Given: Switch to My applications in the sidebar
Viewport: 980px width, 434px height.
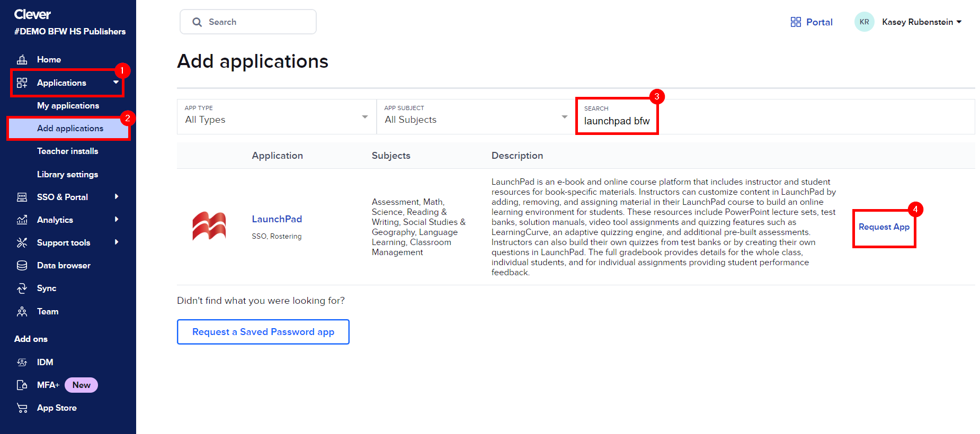Looking at the screenshot, I should point(68,105).
